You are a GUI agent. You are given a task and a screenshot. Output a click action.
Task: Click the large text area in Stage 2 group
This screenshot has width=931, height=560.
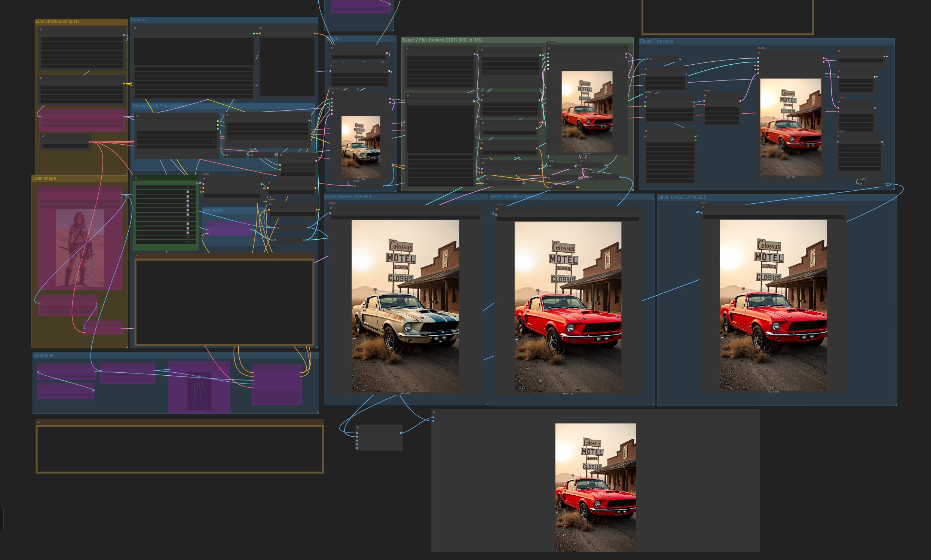tap(440, 129)
